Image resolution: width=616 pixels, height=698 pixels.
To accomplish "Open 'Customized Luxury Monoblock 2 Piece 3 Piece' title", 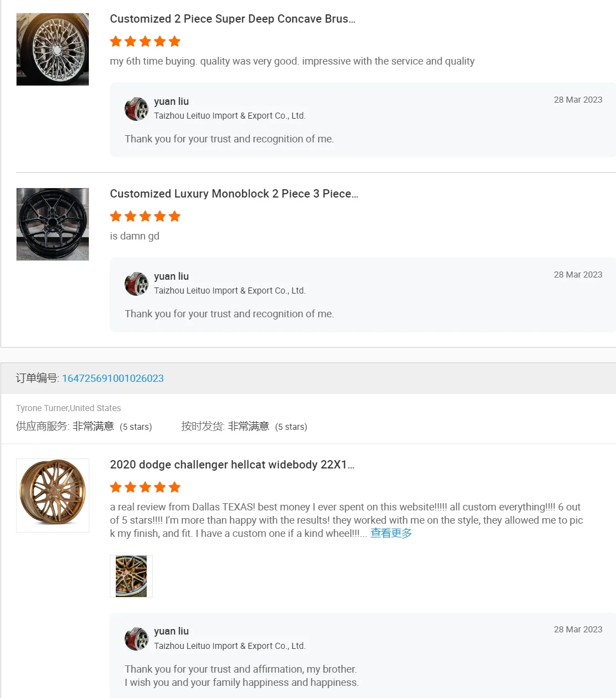I will click(x=234, y=194).
